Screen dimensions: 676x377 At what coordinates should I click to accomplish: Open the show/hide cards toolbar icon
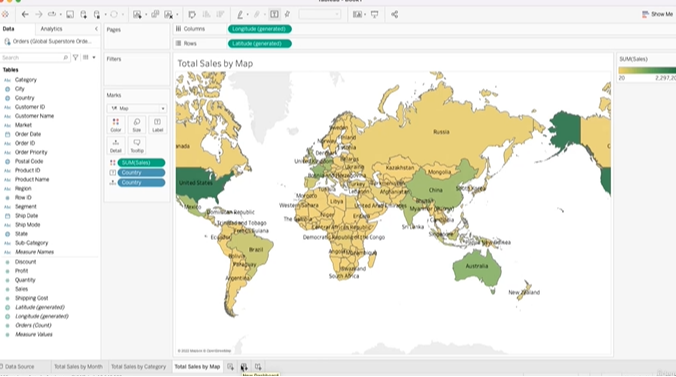click(357, 15)
